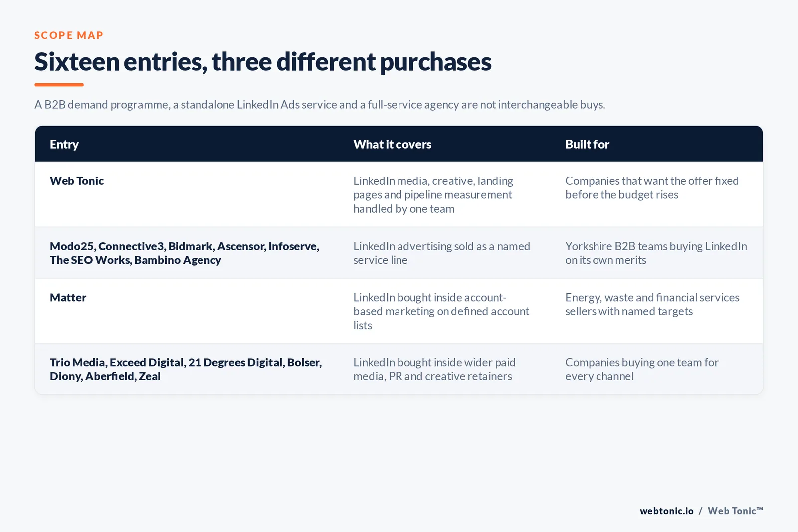The height and width of the screenshot is (532, 798).
Task: Click 'Yorkshire B2B teams buying LinkedIn' cell
Action: pyautogui.click(x=656, y=253)
